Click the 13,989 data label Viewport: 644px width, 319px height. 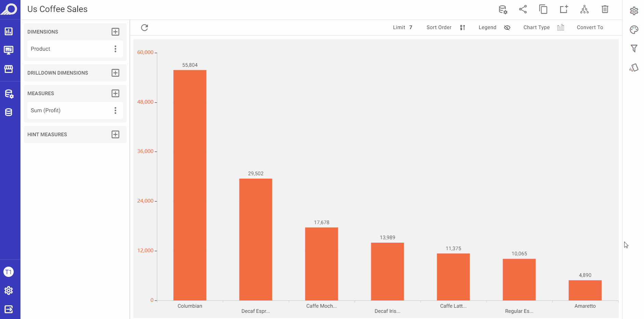pyautogui.click(x=387, y=238)
